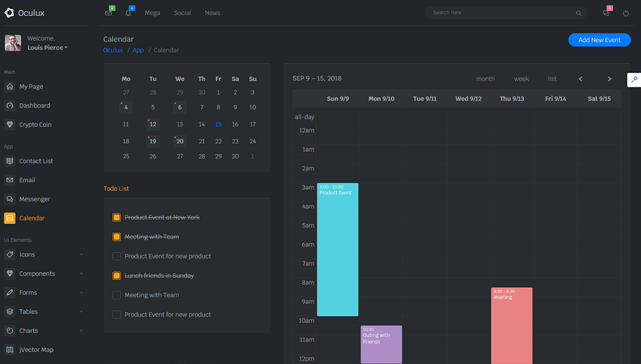This screenshot has width=641, height=364.
Task: Check the unchecked 'Meeting with Team' todo
Action: coord(117,295)
